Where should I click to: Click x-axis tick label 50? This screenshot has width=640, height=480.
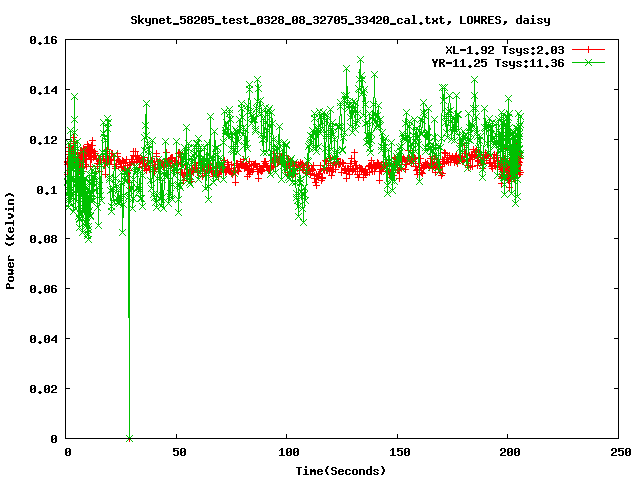[179, 452]
